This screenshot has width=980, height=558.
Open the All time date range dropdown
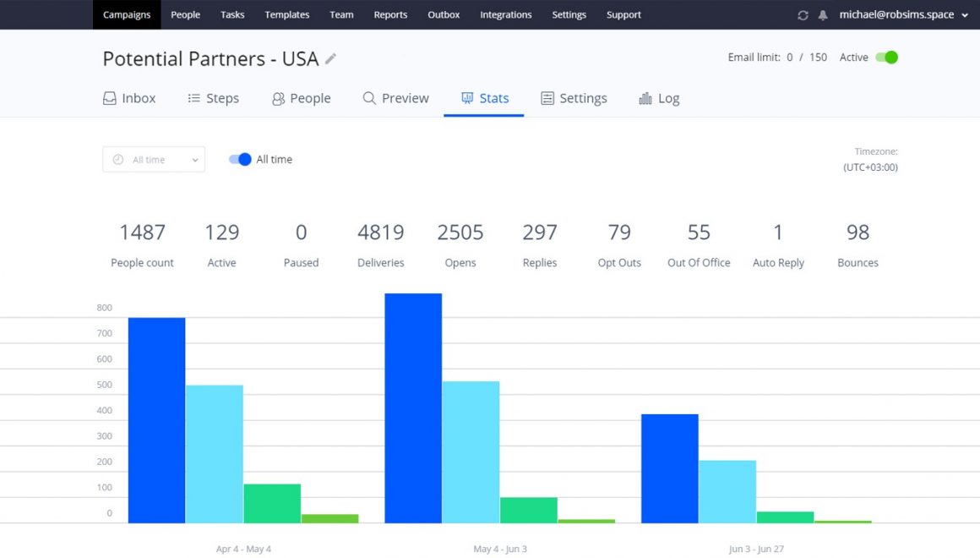[154, 160]
